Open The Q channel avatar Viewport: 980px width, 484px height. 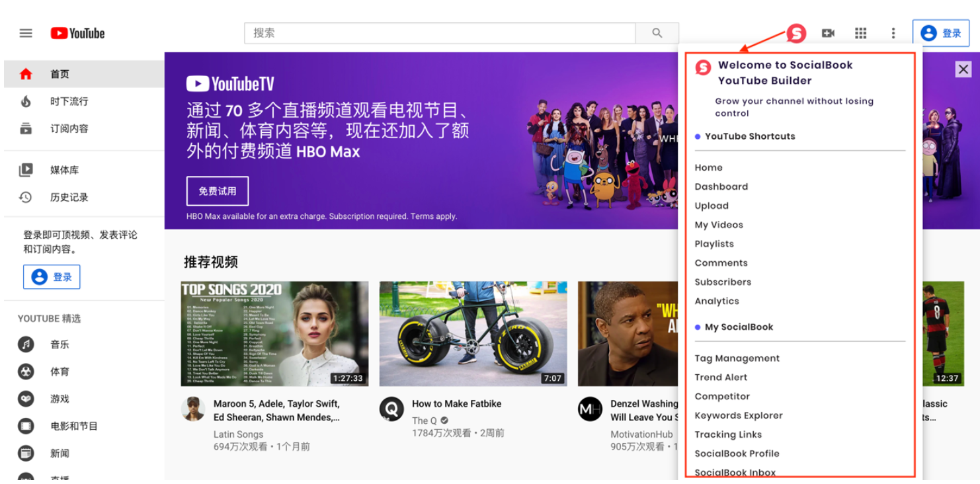(391, 409)
